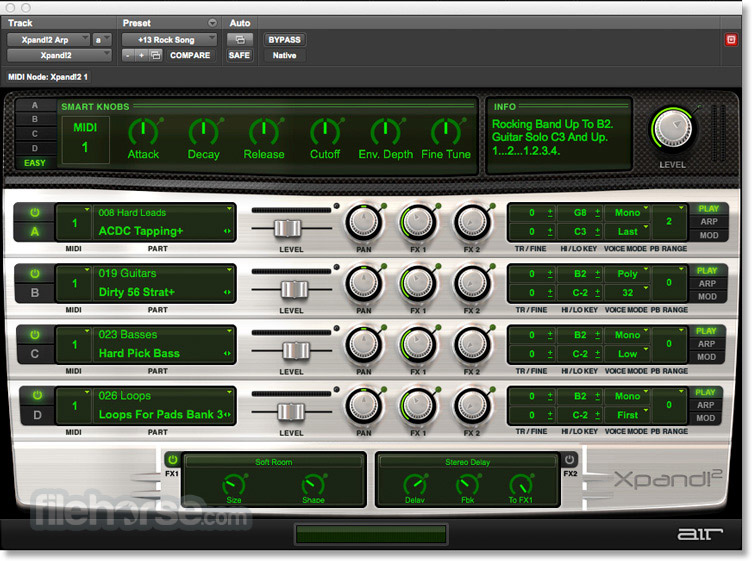The height and width of the screenshot is (561, 752).
Task: Select smart knobs tab C
Action: (35, 133)
